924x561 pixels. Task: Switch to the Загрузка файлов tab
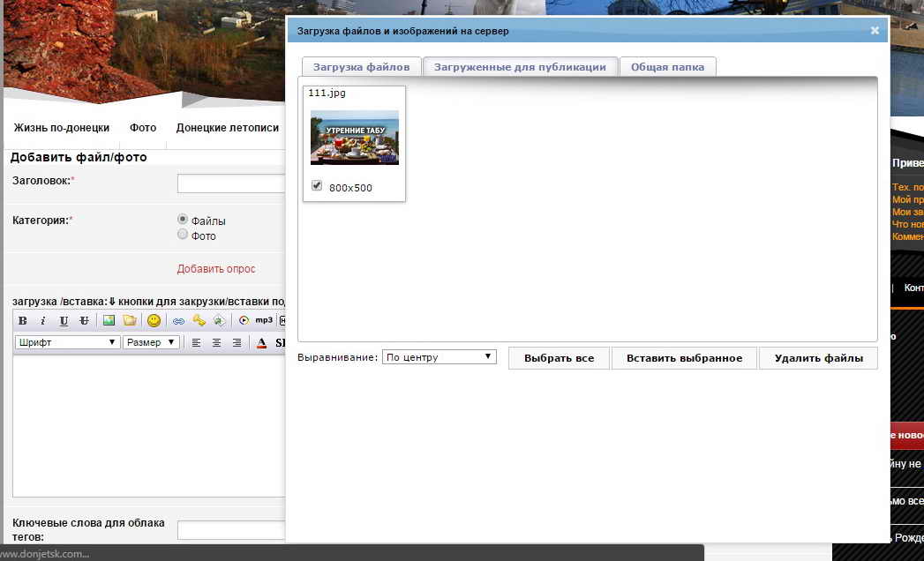[361, 67]
